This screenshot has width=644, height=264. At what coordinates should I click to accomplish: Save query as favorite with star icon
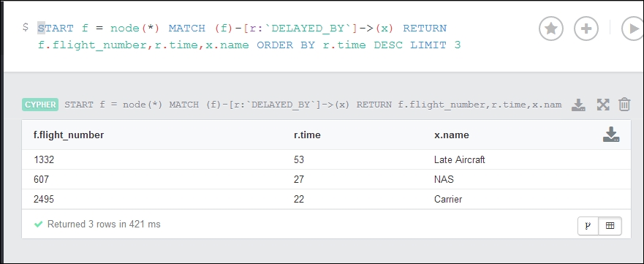click(550, 29)
